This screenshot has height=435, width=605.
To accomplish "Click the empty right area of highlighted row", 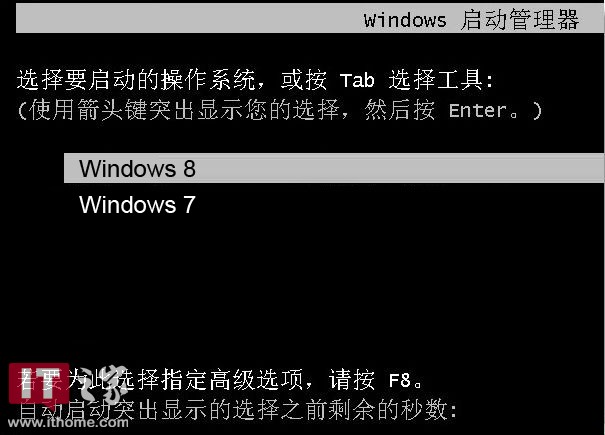I will 400,168.
